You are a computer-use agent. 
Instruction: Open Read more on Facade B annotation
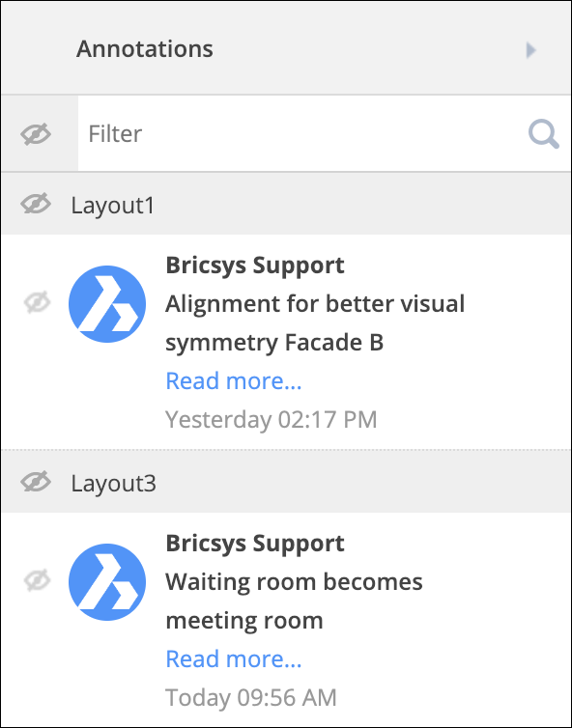coord(234,381)
